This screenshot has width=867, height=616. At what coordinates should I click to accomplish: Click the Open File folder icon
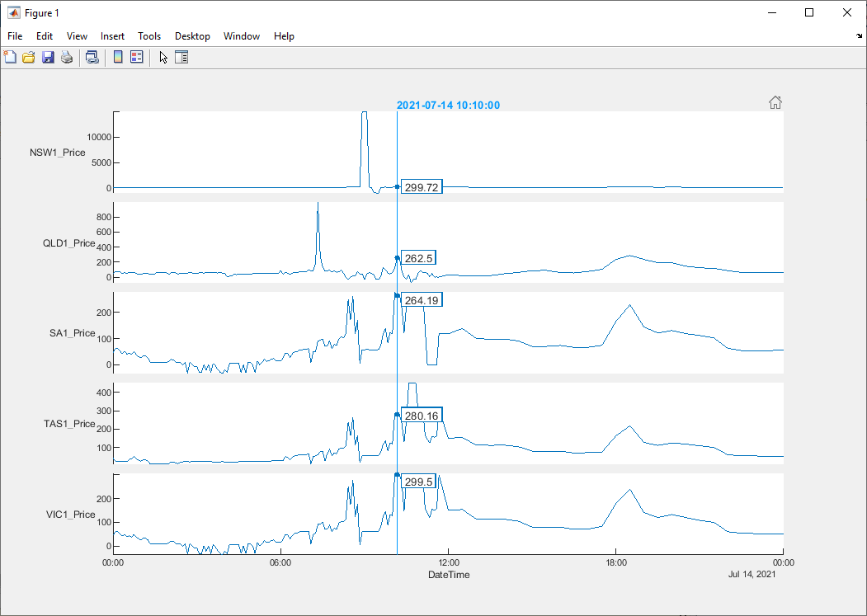click(x=29, y=57)
